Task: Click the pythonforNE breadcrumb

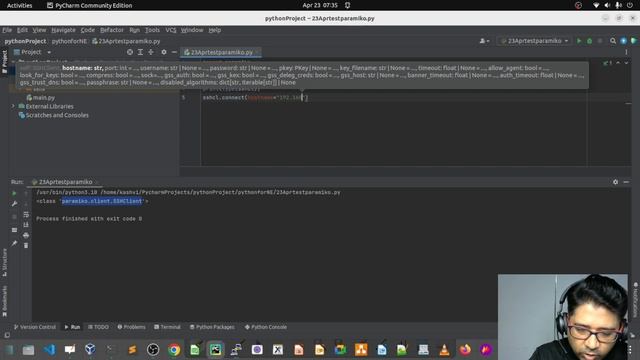Action: pyautogui.click(x=69, y=41)
